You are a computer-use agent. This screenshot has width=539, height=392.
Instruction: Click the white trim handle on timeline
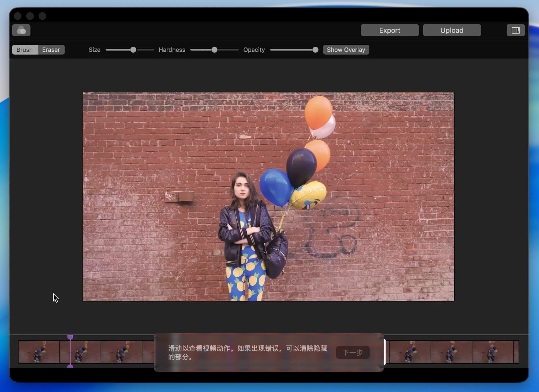pos(384,352)
